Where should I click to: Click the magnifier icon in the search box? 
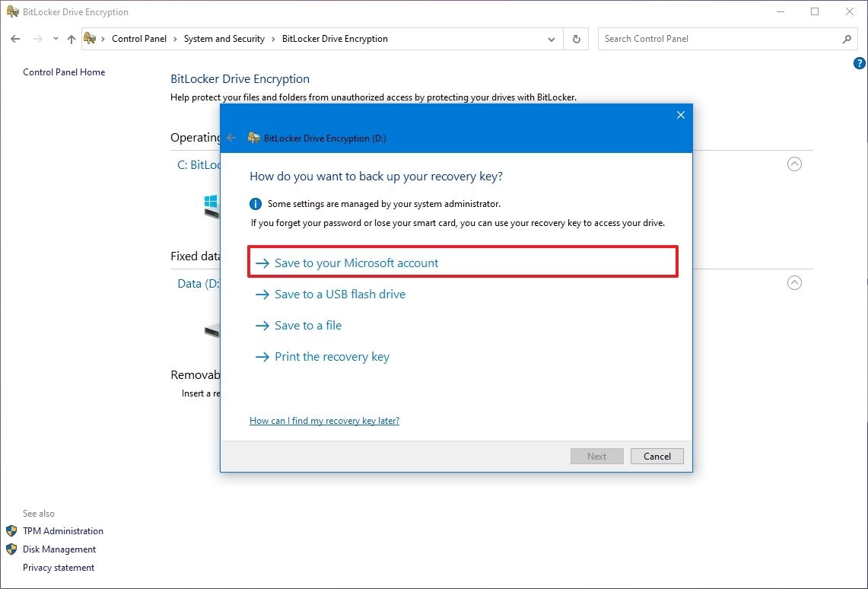click(847, 38)
